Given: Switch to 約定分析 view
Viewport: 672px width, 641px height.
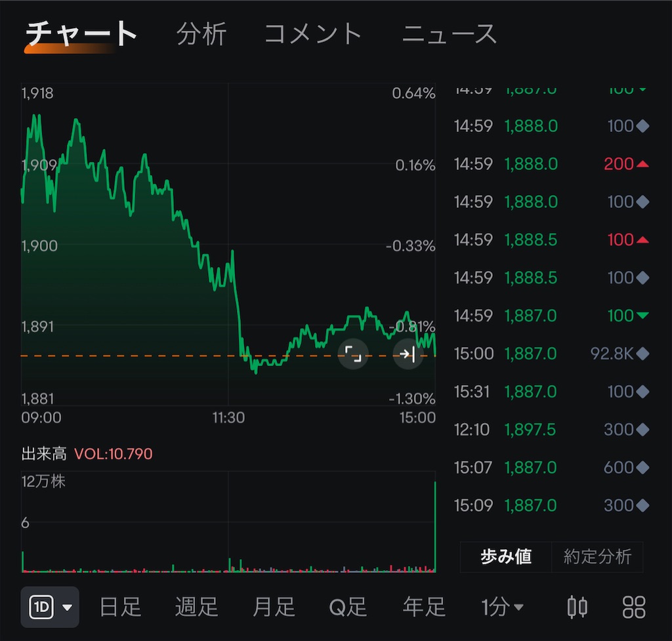Looking at the screenshot, I should click(597, 556).
